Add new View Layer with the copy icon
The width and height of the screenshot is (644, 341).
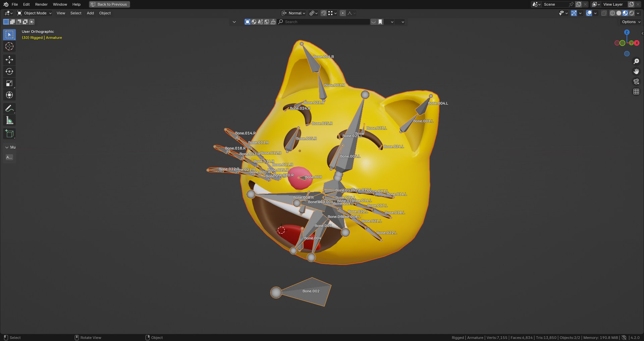tap(631, 4)
